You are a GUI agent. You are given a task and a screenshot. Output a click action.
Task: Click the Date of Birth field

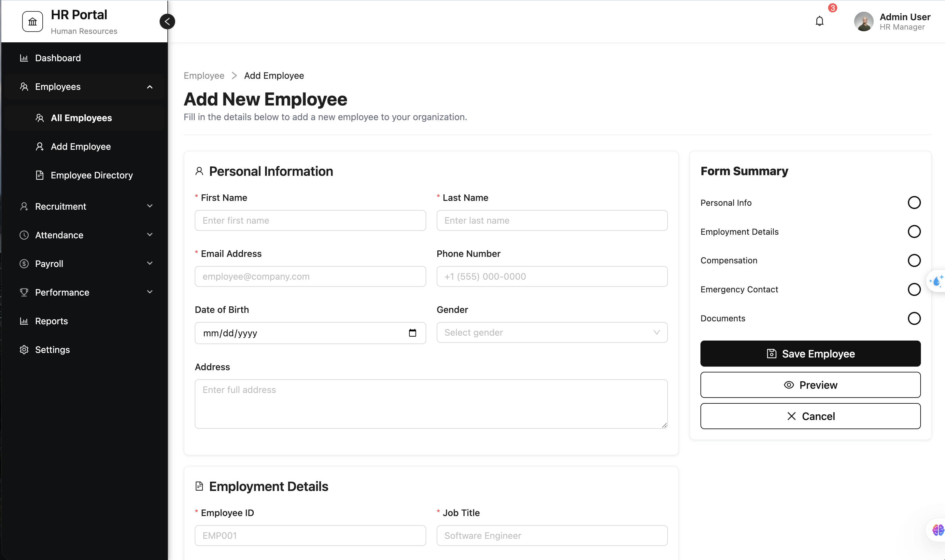click(x=310, y=333)
